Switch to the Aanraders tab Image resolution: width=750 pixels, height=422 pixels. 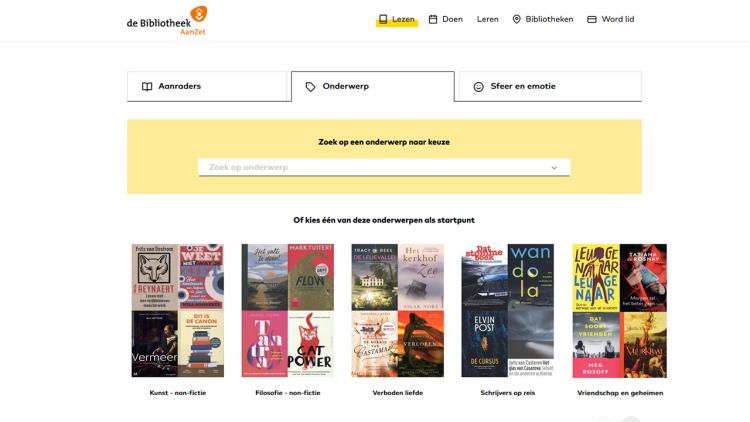point(207,87)
